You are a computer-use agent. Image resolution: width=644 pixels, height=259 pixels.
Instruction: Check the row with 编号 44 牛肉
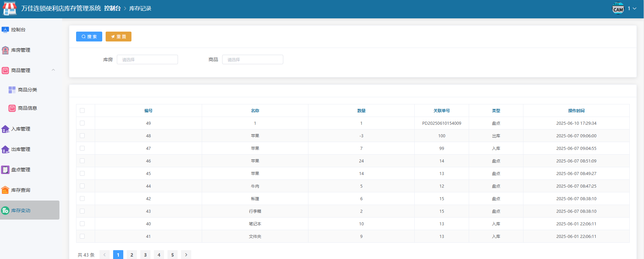(x=82, y=186)
